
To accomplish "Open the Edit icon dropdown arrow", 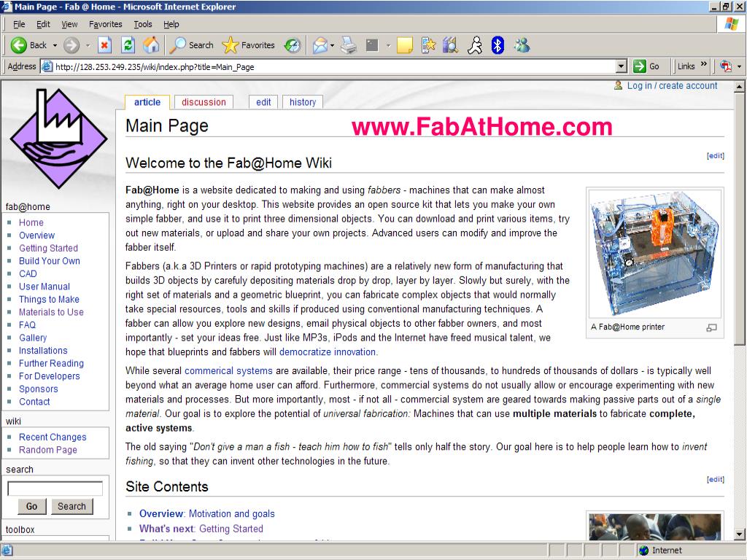I will 388,46.
